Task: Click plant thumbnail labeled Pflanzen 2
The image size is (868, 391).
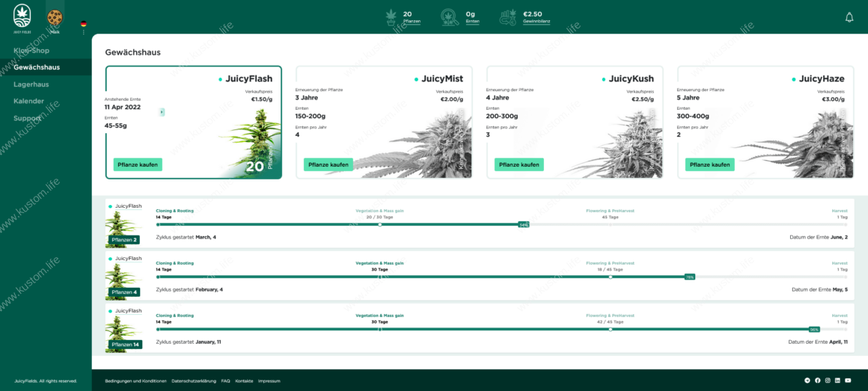Action: (x=123, y=229)
